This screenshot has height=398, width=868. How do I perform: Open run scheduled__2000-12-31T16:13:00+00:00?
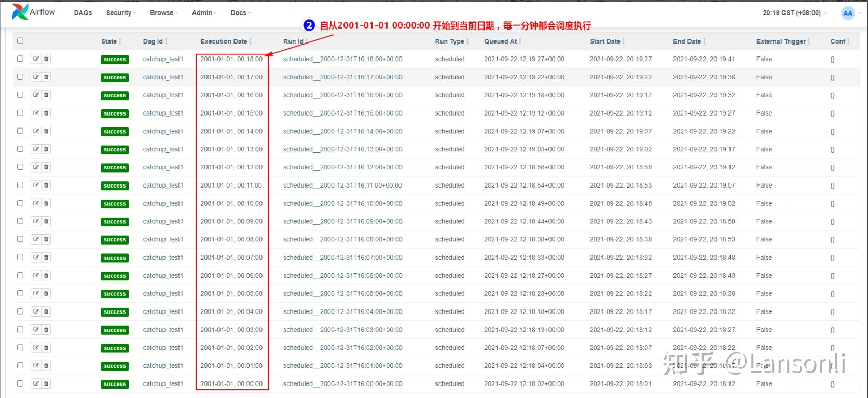[343, 149]
